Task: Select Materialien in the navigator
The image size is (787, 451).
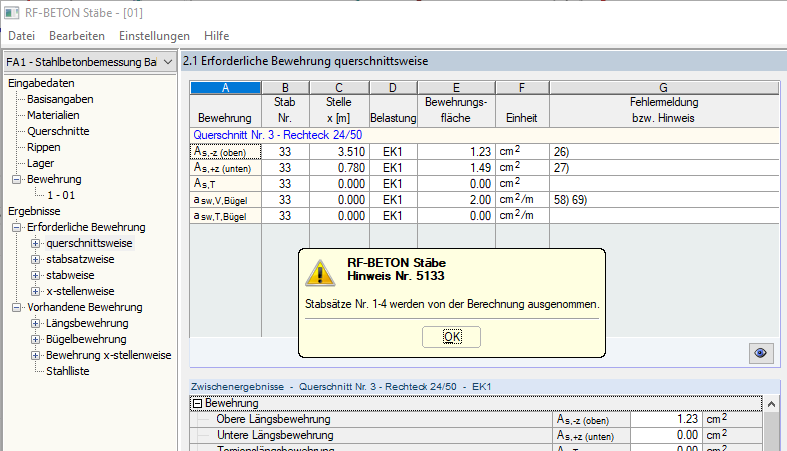Action: 53,115
